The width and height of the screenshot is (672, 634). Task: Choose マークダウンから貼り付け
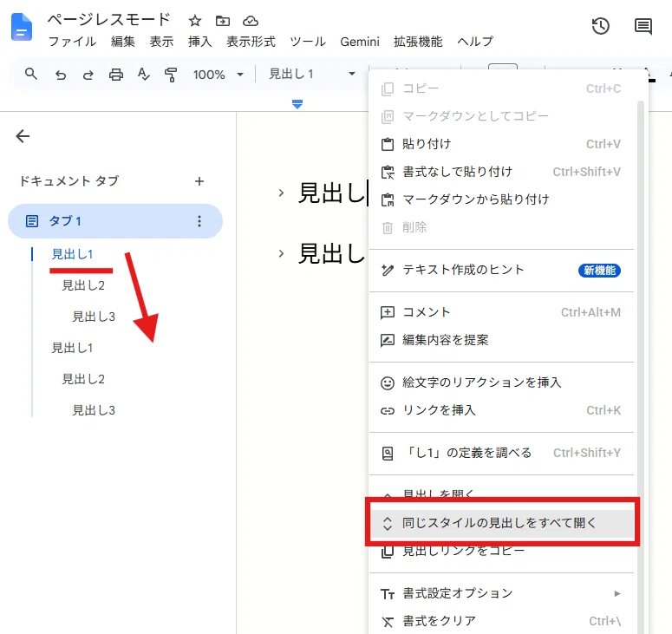point(501,199)
